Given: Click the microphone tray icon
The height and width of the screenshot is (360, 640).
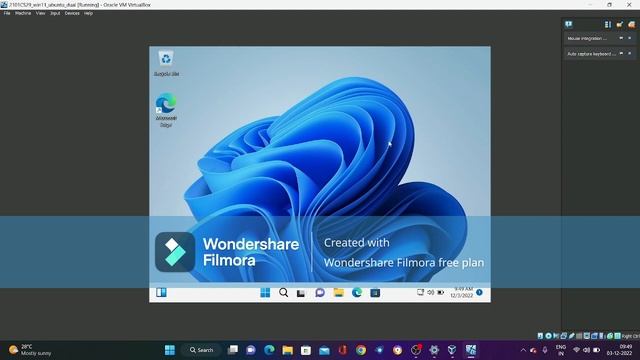Looking at the screenshot, I should tap(545, 350).
